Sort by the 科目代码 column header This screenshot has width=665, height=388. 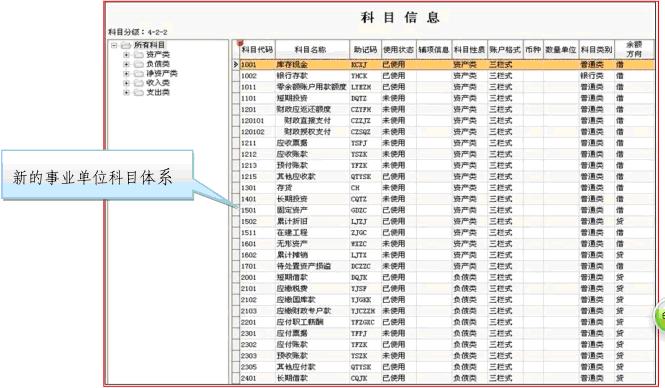tap(257, 50)
